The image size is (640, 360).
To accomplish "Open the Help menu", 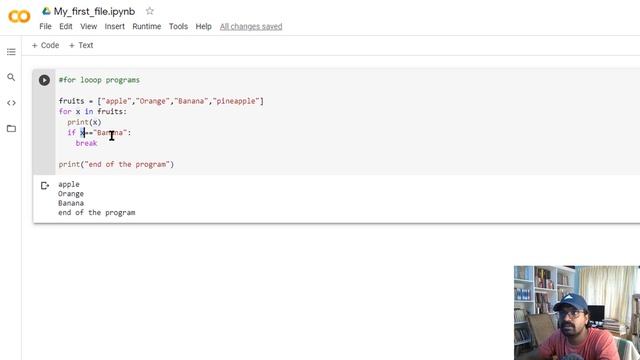I will pos(203,27).
